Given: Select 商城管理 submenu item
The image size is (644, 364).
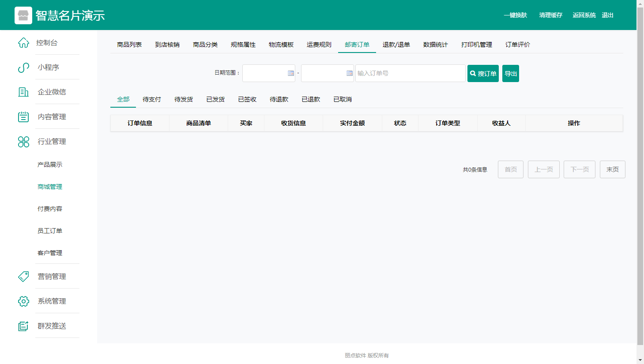Looking at the screenshot, I should pos(50,187).
